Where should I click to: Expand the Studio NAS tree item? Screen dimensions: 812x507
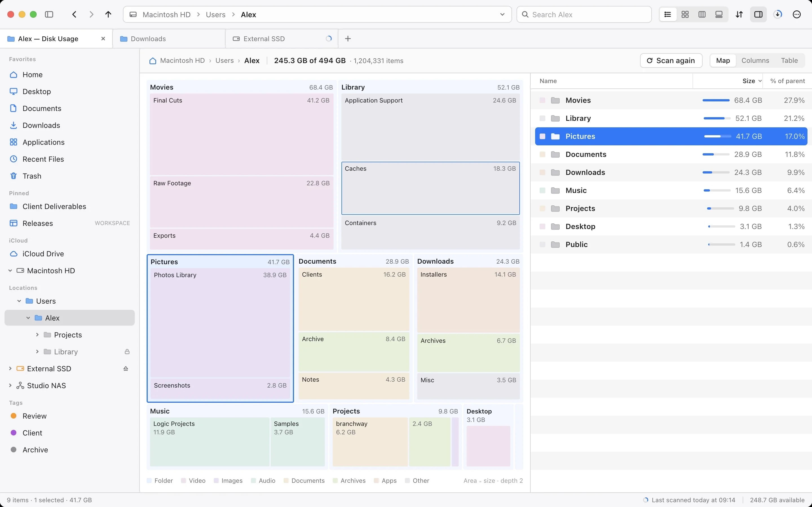(10, 386)
